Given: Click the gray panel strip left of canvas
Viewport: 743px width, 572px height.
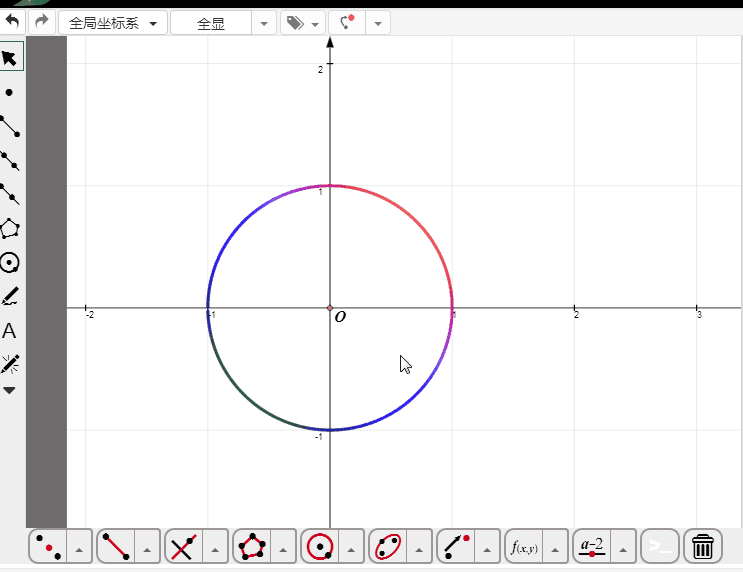Looking at the screenshot, I should [46, 282].
